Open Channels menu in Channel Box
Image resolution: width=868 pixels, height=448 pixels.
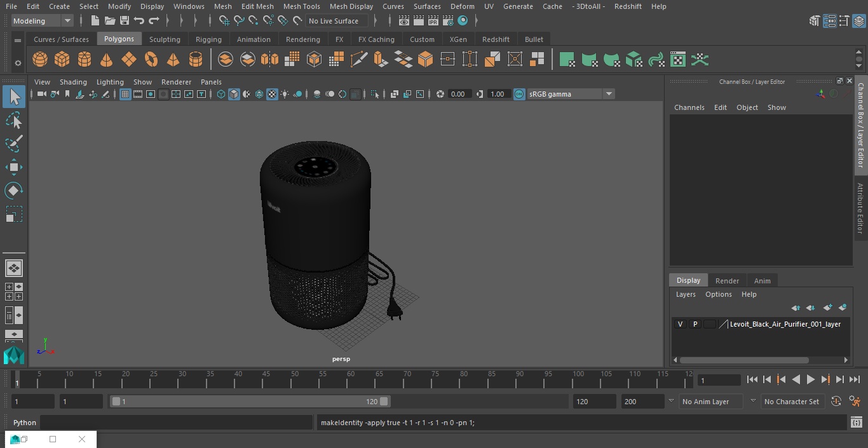pyautogui.click(x=689, y=107)
